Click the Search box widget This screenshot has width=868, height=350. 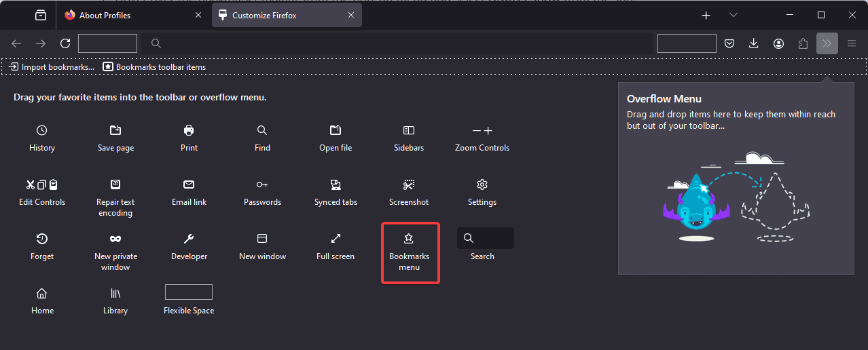486,238
